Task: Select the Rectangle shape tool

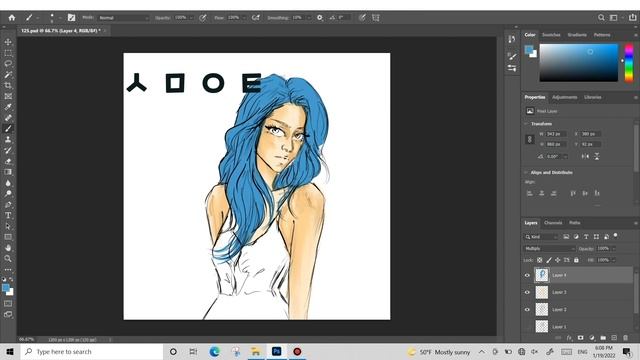Action: [x=8, y=237]
